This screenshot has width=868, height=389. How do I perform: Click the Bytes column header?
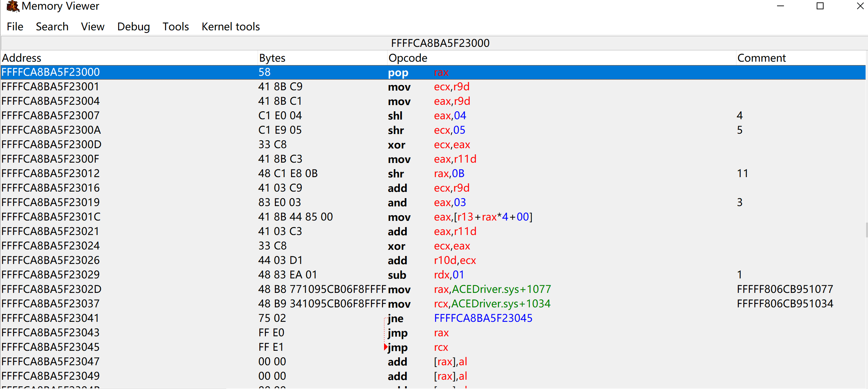(x=272, y=58)
